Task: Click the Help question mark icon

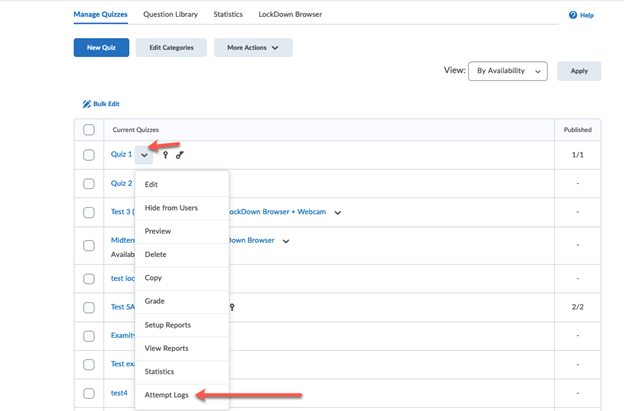Action: pyautogui.click(x=573, y=15)
